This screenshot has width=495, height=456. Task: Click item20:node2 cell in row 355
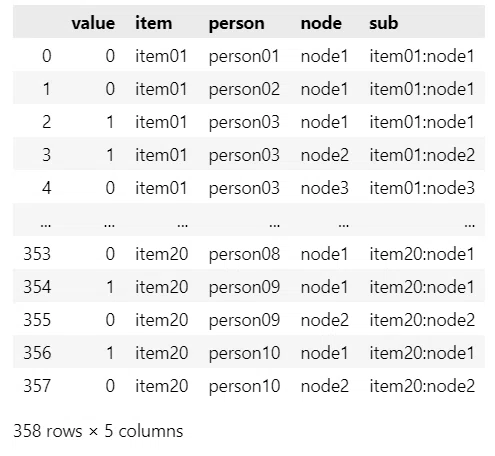click(x=422, y=320)
